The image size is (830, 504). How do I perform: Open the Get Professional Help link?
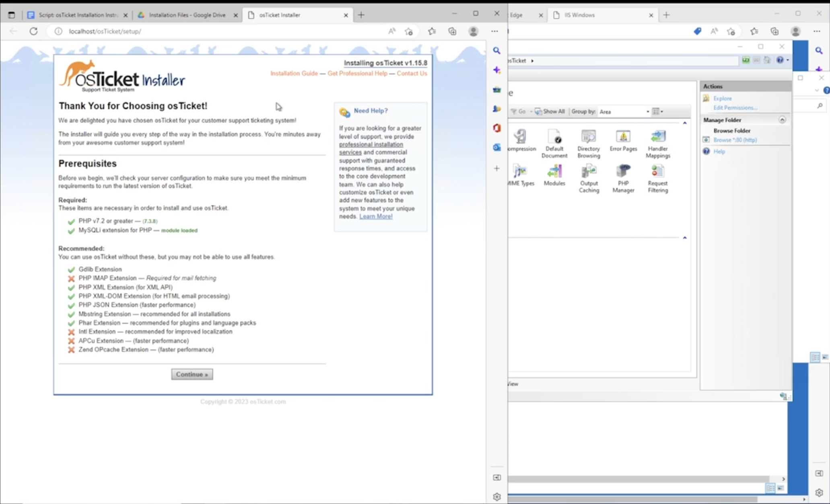(x=357, y=73)
